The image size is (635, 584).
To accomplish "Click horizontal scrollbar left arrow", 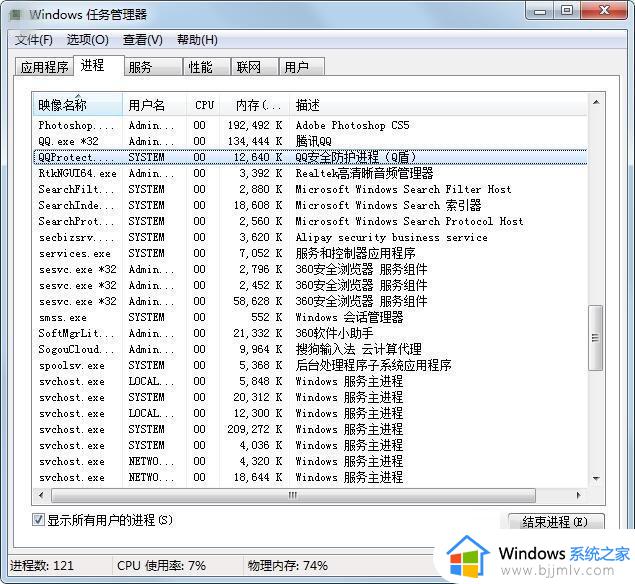I will pos(41,495).
